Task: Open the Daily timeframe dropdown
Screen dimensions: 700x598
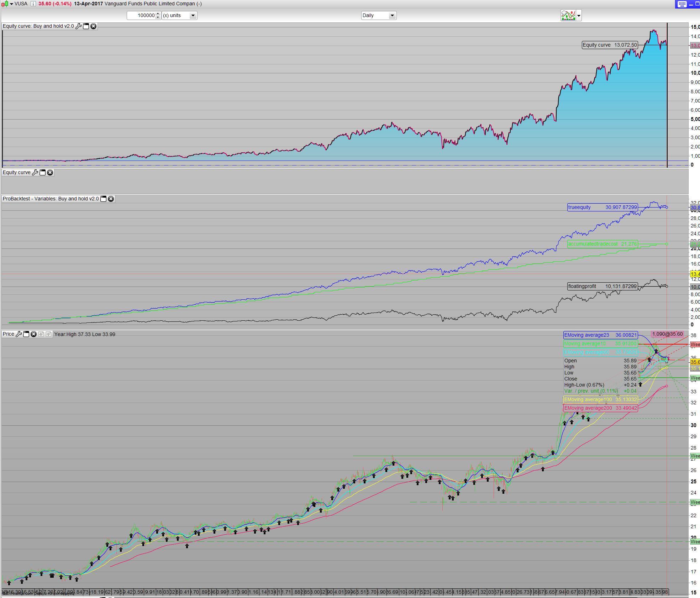Action: tap(392, 15)
